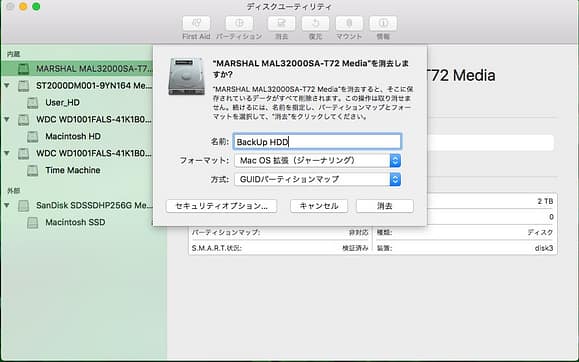Click the name field containing BackUp HDD
This screenshot has height=362, width=579.
pyautogui.click(x=317, y=141)
